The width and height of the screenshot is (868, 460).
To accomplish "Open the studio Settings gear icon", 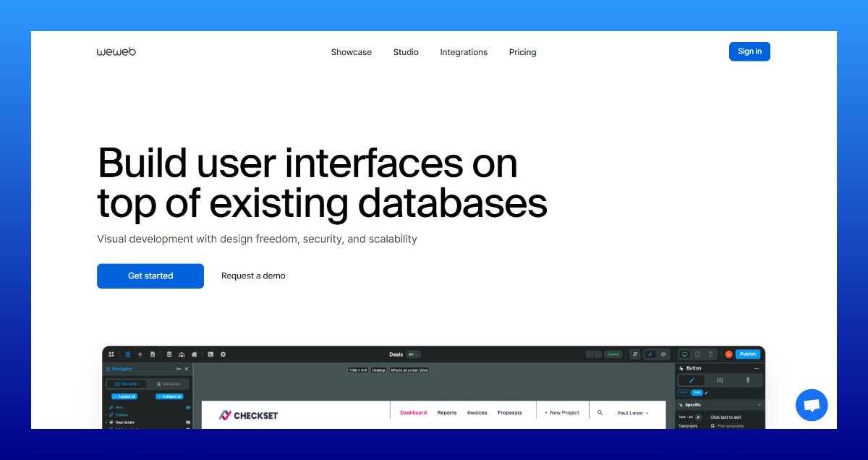I will [223, 354].
